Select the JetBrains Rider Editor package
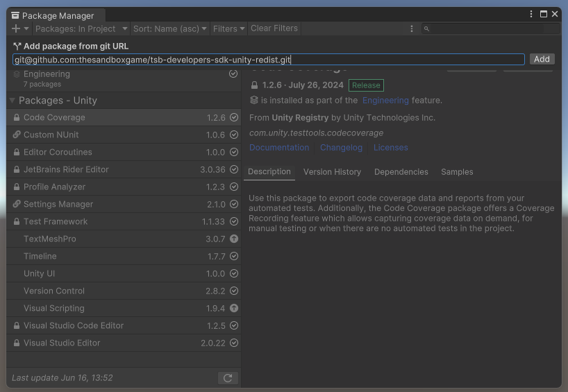Image resolution: width=568 pixels, height=392 pixels. [x=124, y=170]
